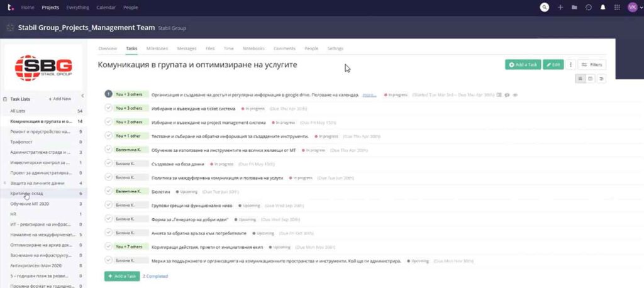Open task 'Коригиращи действия, приети от инициативния екип'
Image resolution: width=644 pixels, height=288 pixels.
point(208,247)
